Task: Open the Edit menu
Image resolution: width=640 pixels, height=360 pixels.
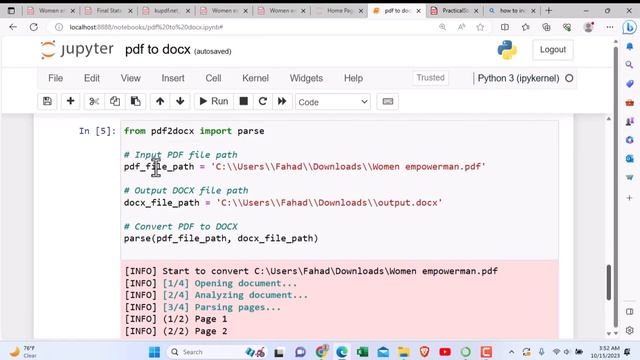Action: coord(92,78)
